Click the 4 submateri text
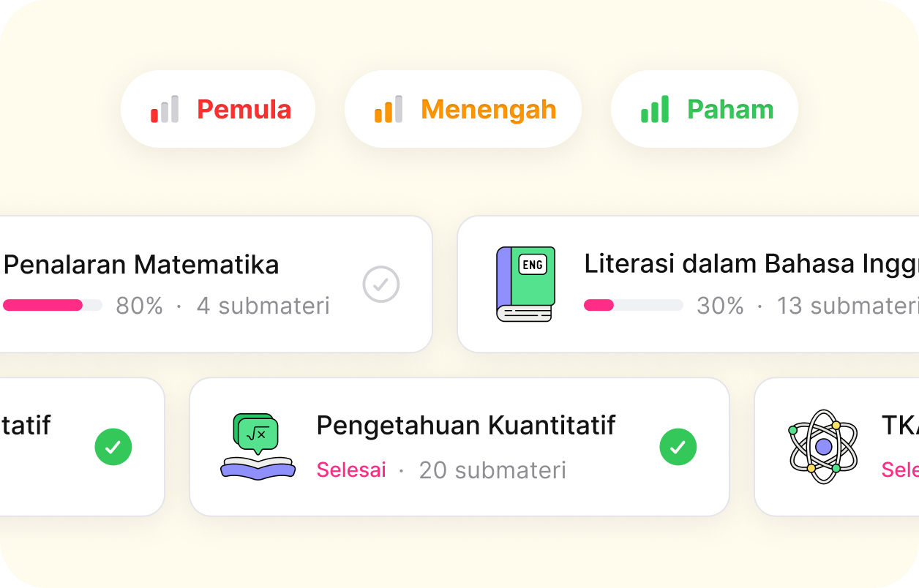Image resolution: width=919 pixels, height=588 pixels. tap(263, 306)
